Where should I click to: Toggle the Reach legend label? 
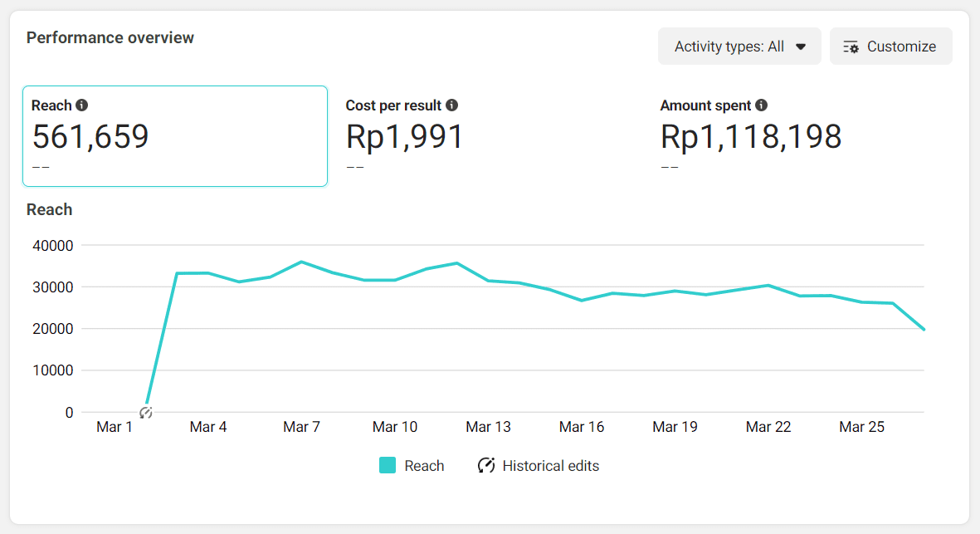point(424,466)
